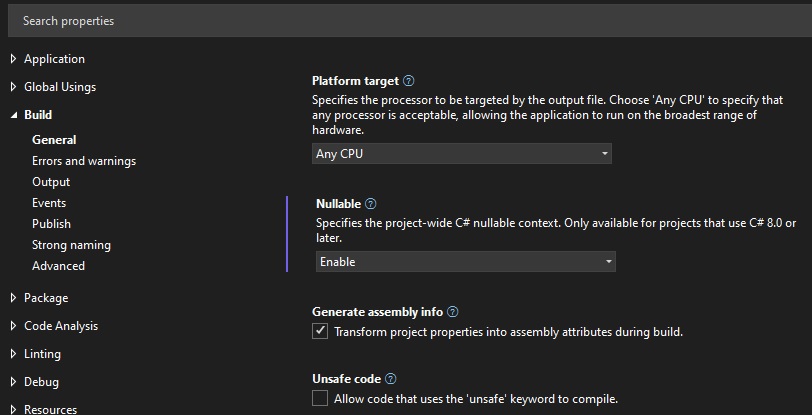Select Errors and warnings under Build
The width and height of the screenshot is (812, 415).
click(x=84, y=161)
